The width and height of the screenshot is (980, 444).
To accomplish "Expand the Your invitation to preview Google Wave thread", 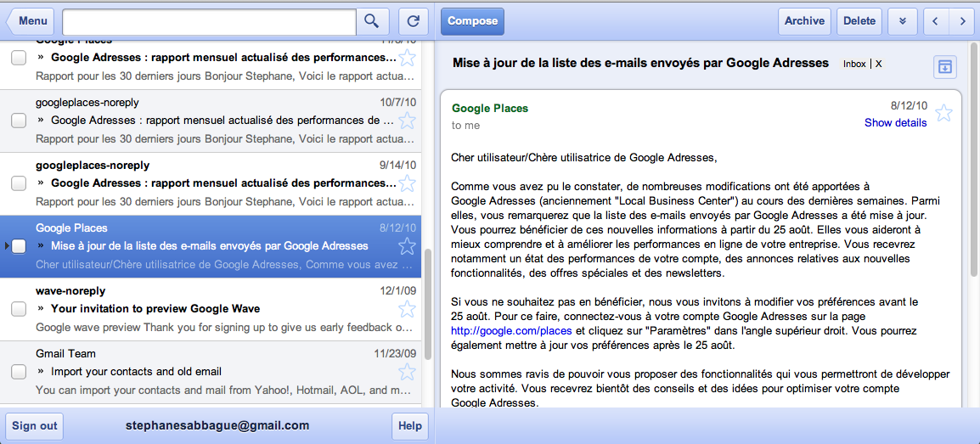I will (x=41, y=309).
